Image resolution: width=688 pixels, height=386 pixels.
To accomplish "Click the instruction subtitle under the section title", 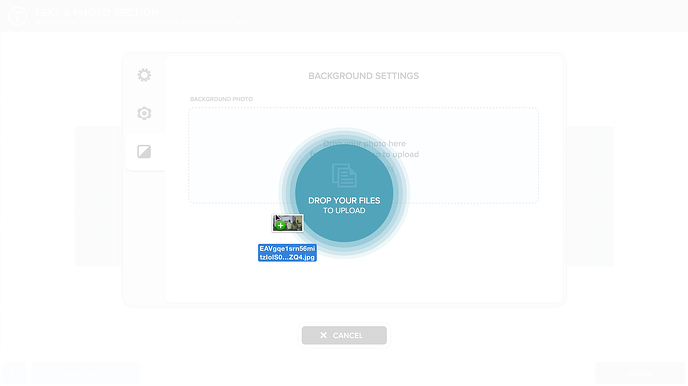I will point(143,21).
